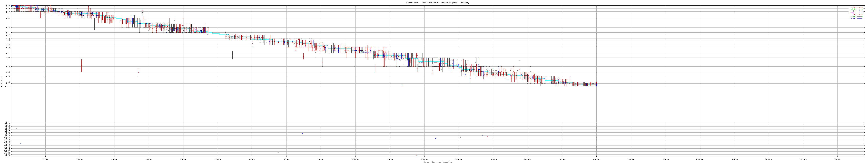The width and height of the screenshot is (868, 163).
Task: Click the q23 band label
Action: pyautogui.click(x=8, y=67)
